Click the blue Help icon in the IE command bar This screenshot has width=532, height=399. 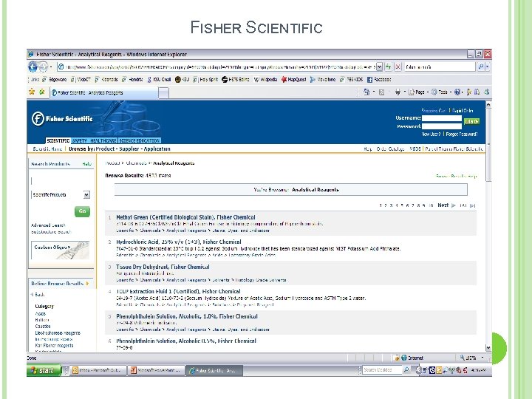(x=457, y=92)
